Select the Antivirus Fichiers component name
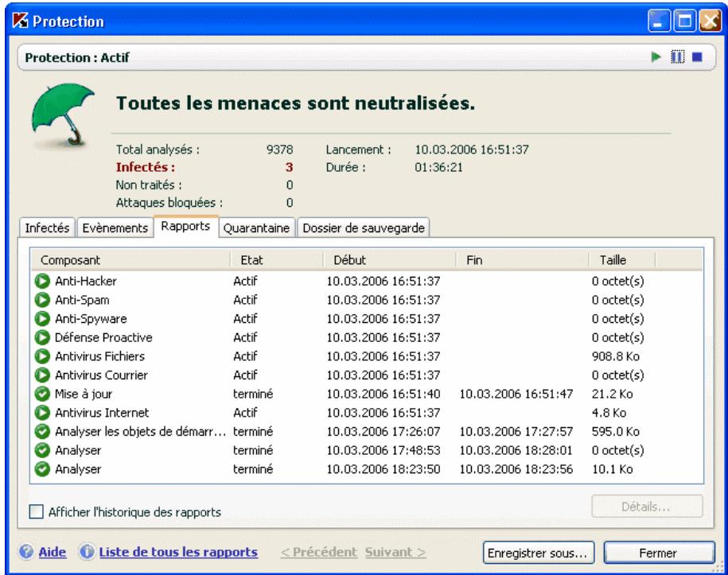Image resolution: width=728 pixels, height=575 pixels. (x=99, y=356)
